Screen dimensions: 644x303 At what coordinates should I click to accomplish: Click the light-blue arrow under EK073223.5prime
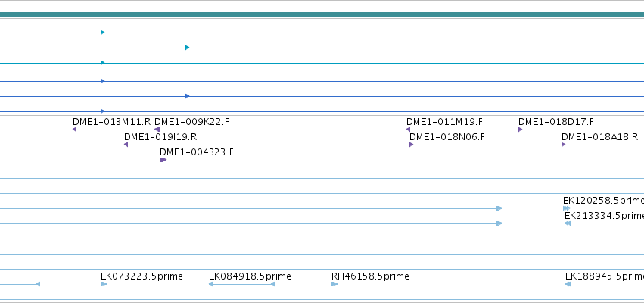tap(104, 284)
